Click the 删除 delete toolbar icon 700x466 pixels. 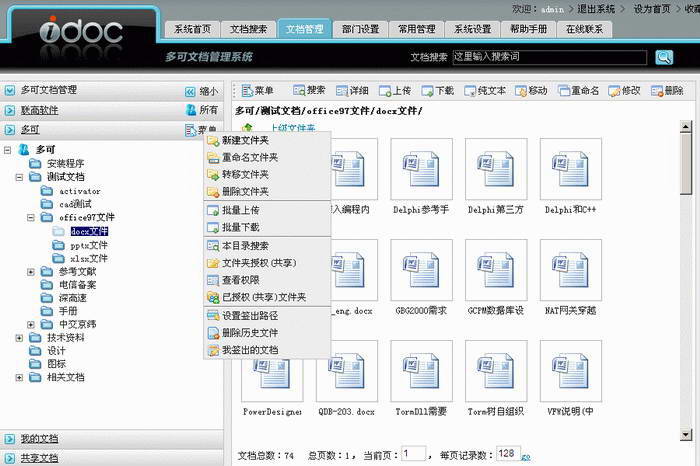(x=657, y=91)
